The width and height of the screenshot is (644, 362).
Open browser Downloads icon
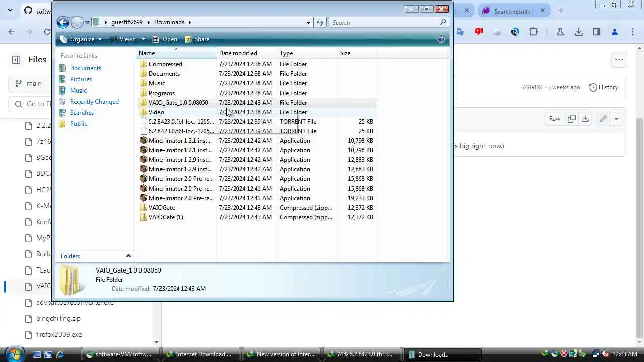(x=579, y=32)
